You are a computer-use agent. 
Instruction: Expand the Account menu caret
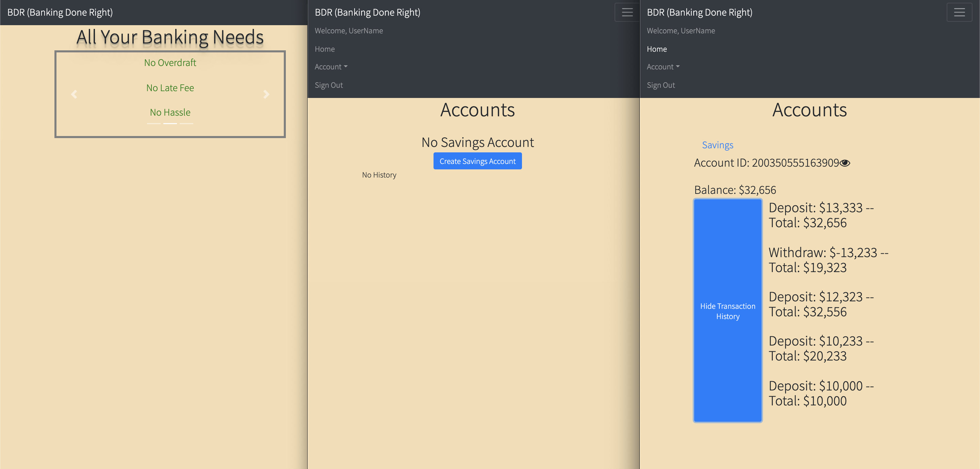(x=345, y=67)
